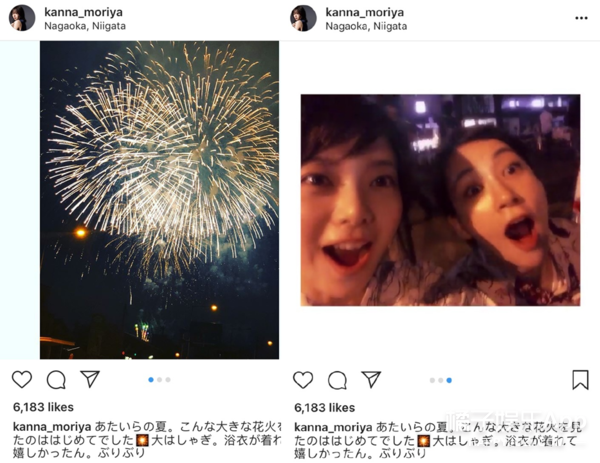View the 6,183 likes list on right post
600x463 pixels.
click(x=324, y=408)
